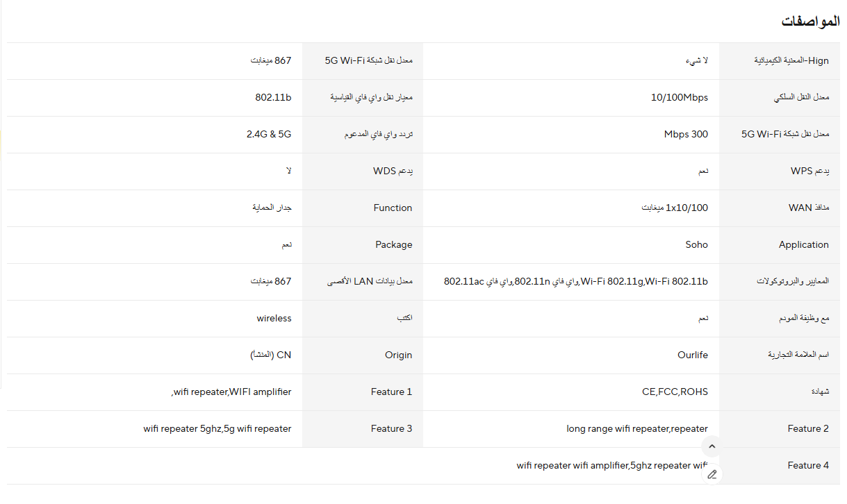Select the Mbps 300 value
847x504 pixels.
coord(686,135)
